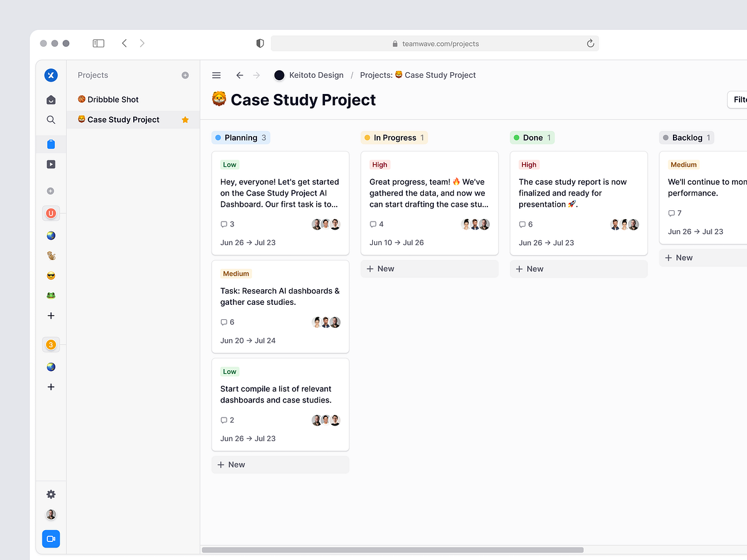Open the hamburger menu above the project title

point(216,75)
